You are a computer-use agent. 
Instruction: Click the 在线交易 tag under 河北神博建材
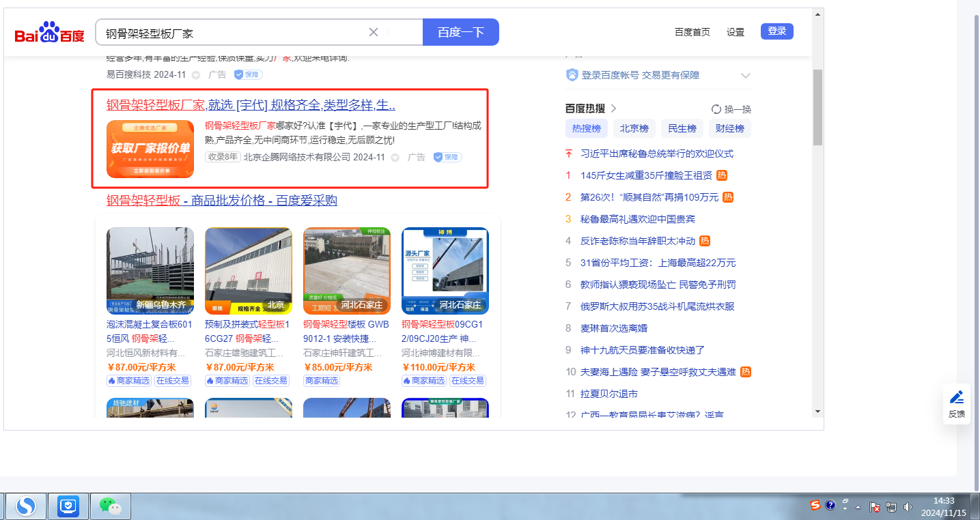[x=468, y=381]
